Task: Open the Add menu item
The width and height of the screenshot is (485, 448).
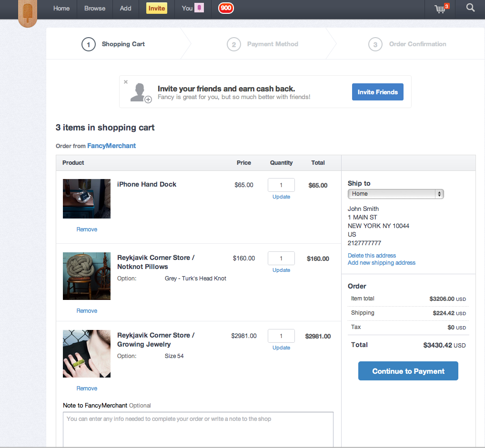Action: (x=126, y=9)
